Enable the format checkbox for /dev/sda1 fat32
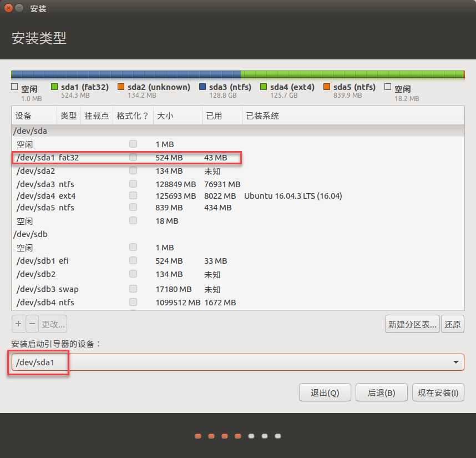 click(x=132, y=158)
